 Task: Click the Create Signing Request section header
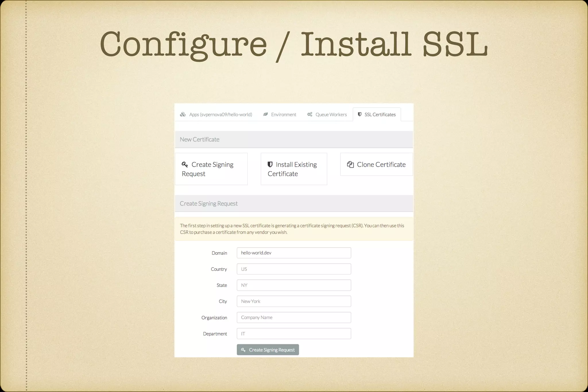point(294,204)
